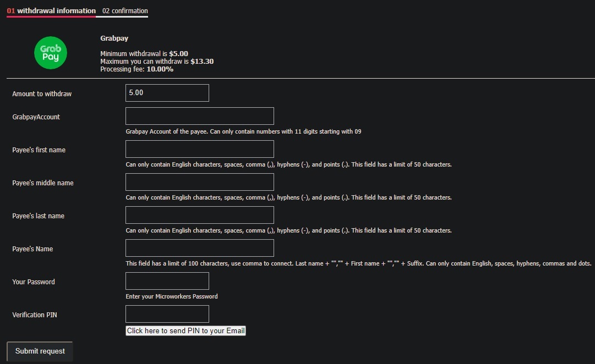
Task: Click the Amount to withdraw label
Action: (x=42, y=94)
